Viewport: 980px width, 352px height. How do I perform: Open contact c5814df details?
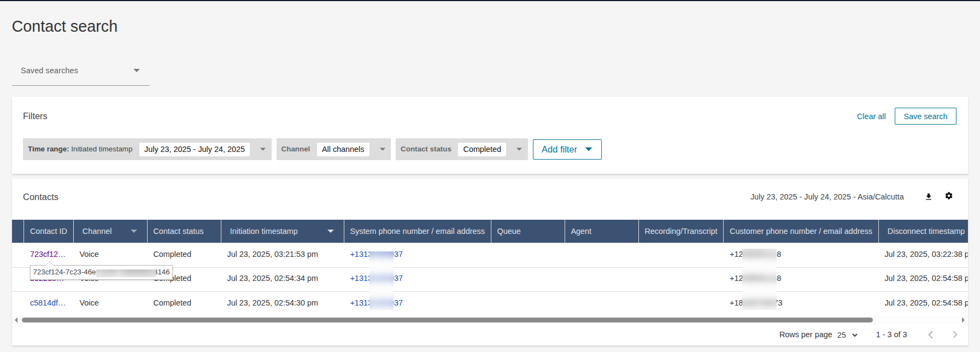tap(48, 303)
